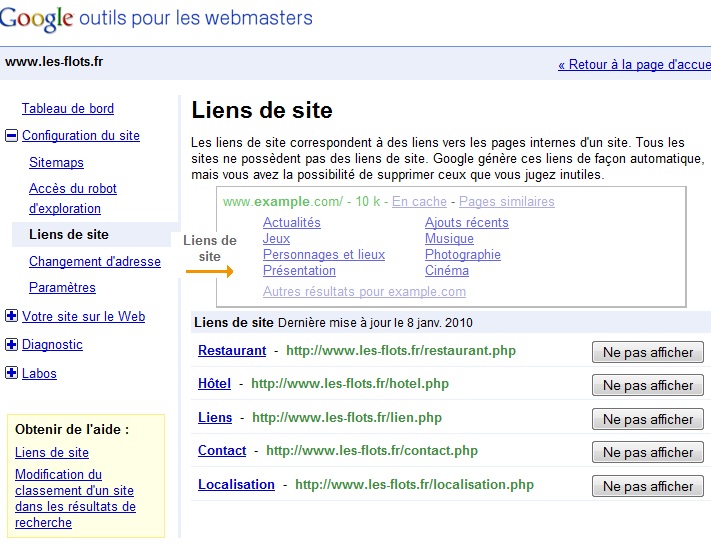
Task: Click Jeux in the example box
Action: click(276, 239)
